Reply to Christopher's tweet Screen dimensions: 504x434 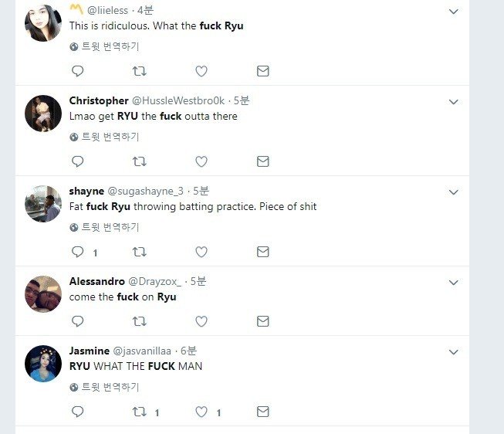pos(77,161)
